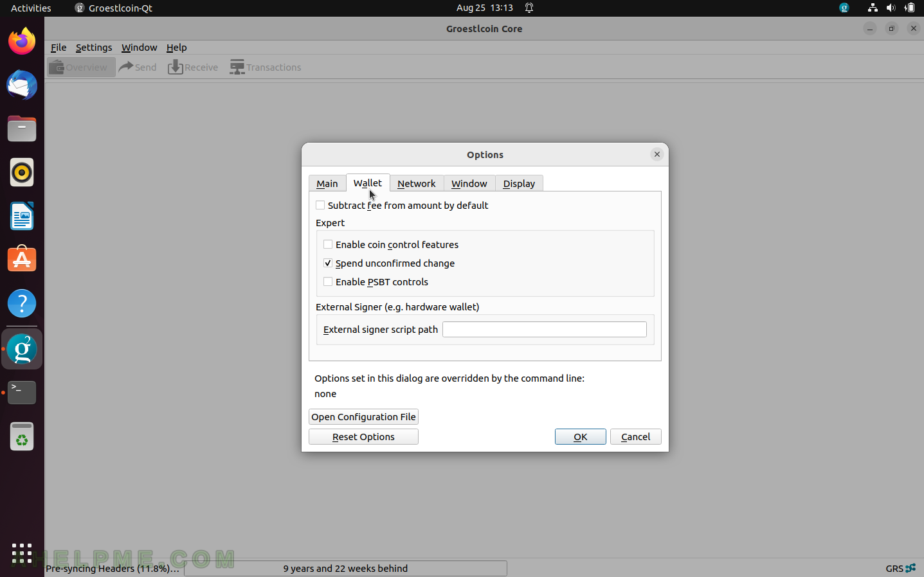This screenshot has width=924, height=577.
Task: Switch to the Window tab
Action: pos(469,184)
